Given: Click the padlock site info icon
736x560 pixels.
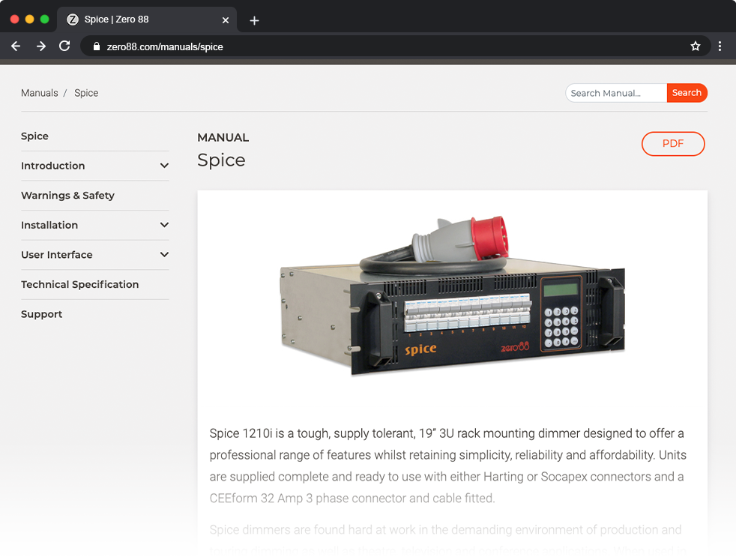Looking at the screenshot, I should pyautogui.click(x=96, y=46).
